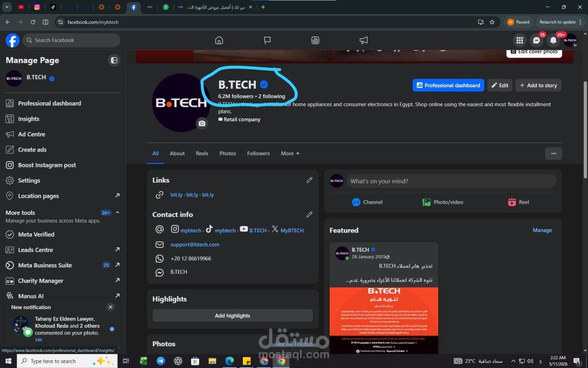Open the YouTube browser tab
Screen dimensions: 588x368
coord(21,7)
